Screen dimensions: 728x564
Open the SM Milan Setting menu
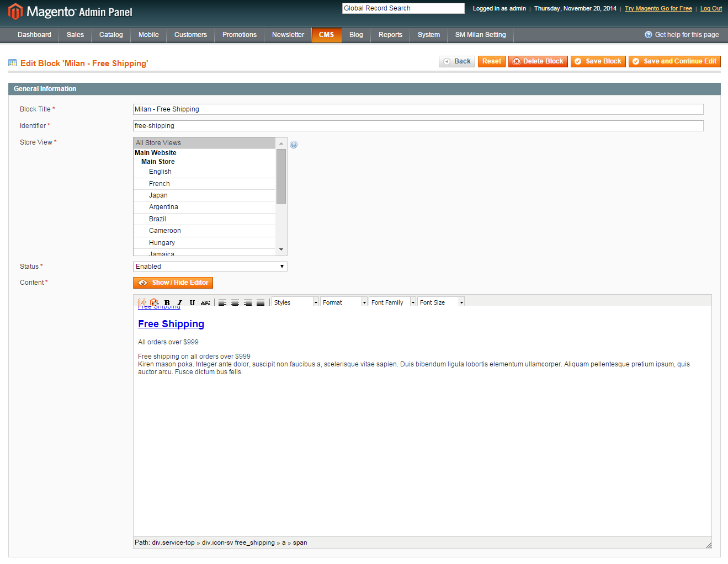[x=480, y=35]
